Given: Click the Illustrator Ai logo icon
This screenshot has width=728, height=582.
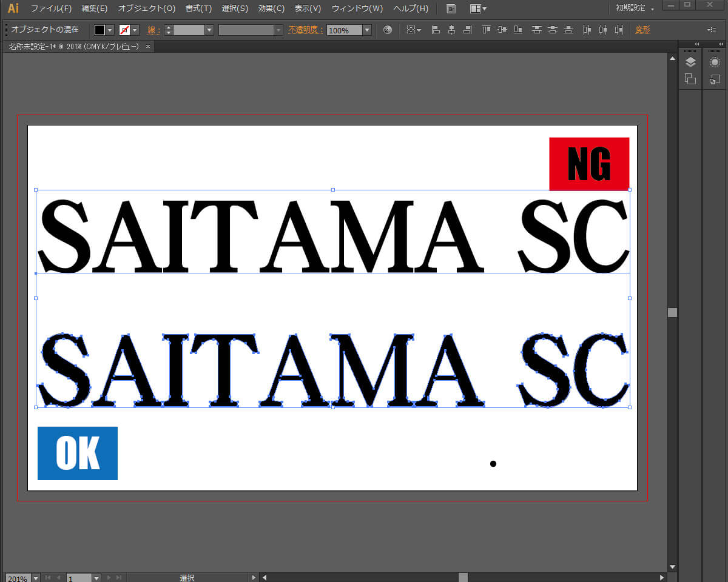Looking at the screenshot, I should 13,8.
